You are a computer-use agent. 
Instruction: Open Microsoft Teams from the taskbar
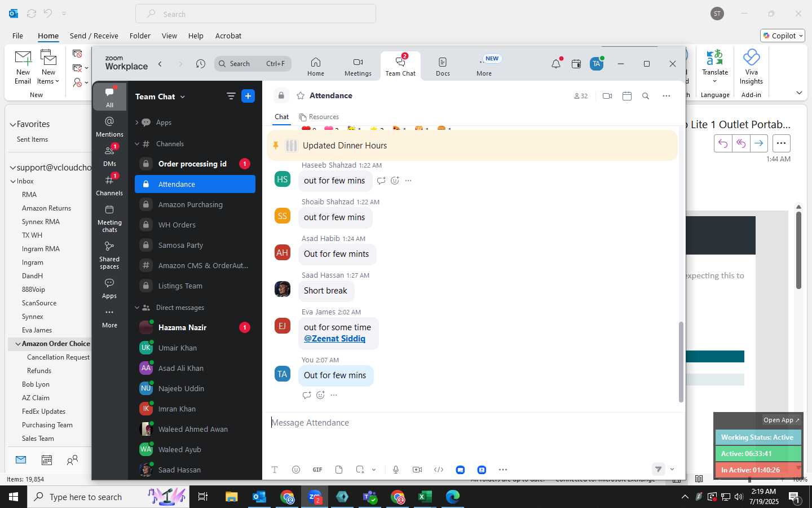pyautogui.click(x=370, y=497)
